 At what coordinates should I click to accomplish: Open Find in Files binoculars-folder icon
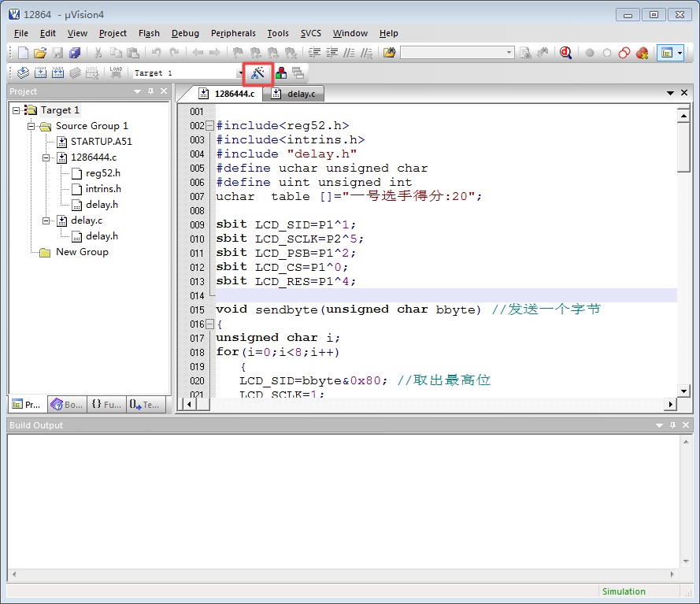click(x=389, y=53)
